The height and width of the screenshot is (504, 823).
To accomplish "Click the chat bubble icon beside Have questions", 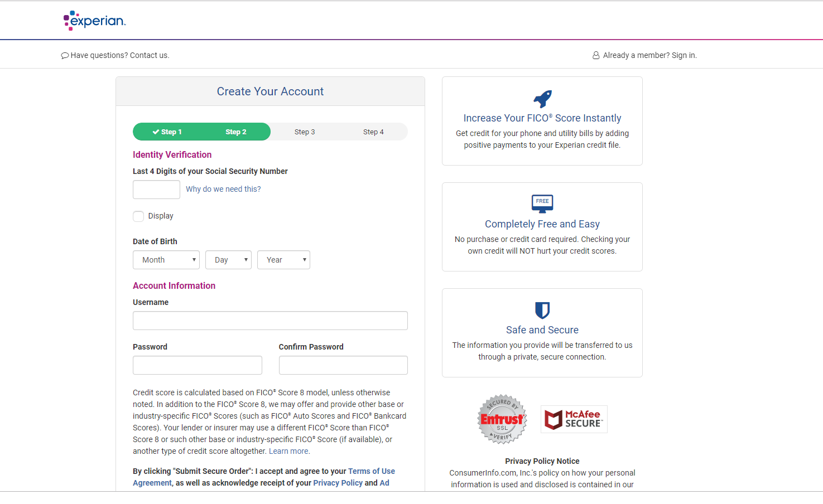I will (x=65, y=56).
